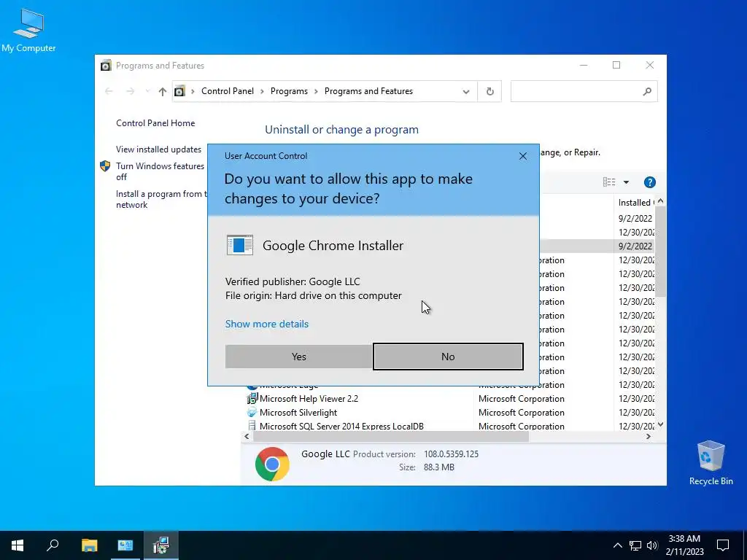Image resolution: width=747 pixels, height=560 pixels.
Task: Open Turn Windows features on or off
Action: point(160,171)
